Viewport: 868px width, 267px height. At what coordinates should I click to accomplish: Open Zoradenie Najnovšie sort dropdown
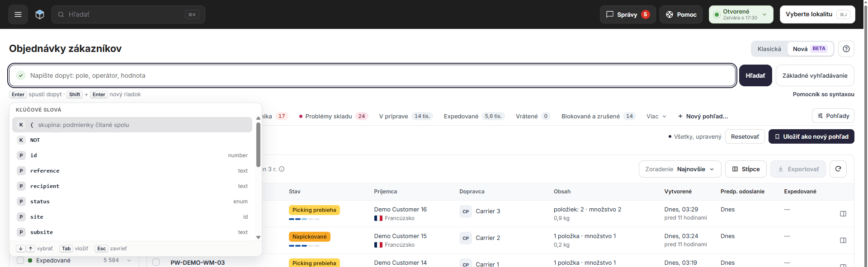[x=679, y=169]
